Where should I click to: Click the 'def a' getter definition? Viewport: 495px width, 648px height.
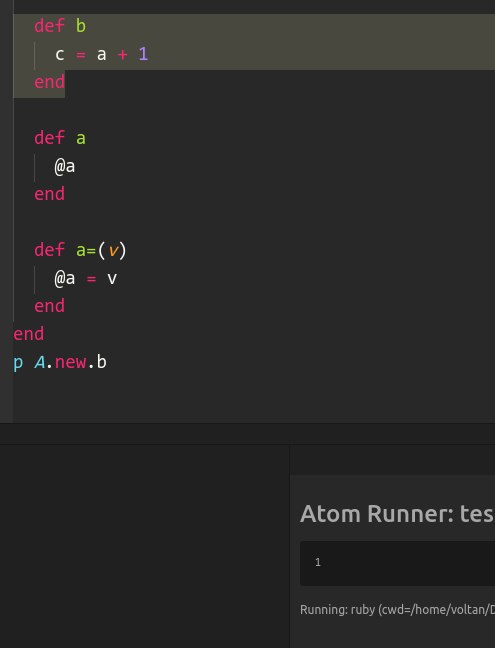60,138
